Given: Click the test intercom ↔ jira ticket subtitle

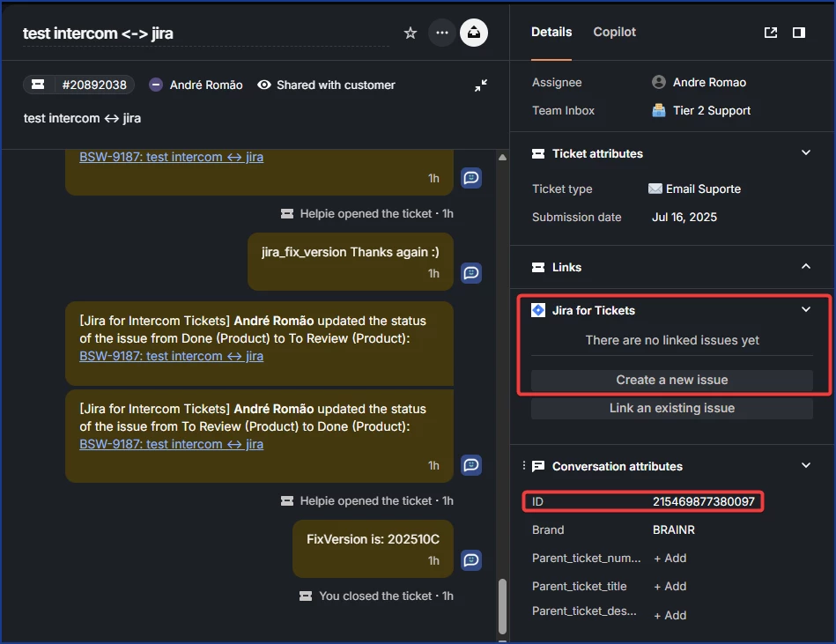Looking at the screenshot, I should pyautogui.click(x=82, y=118).
